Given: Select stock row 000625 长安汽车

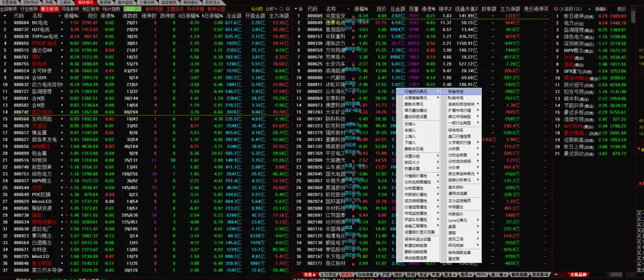Looking at the screenshot, I should pos(422,64).
